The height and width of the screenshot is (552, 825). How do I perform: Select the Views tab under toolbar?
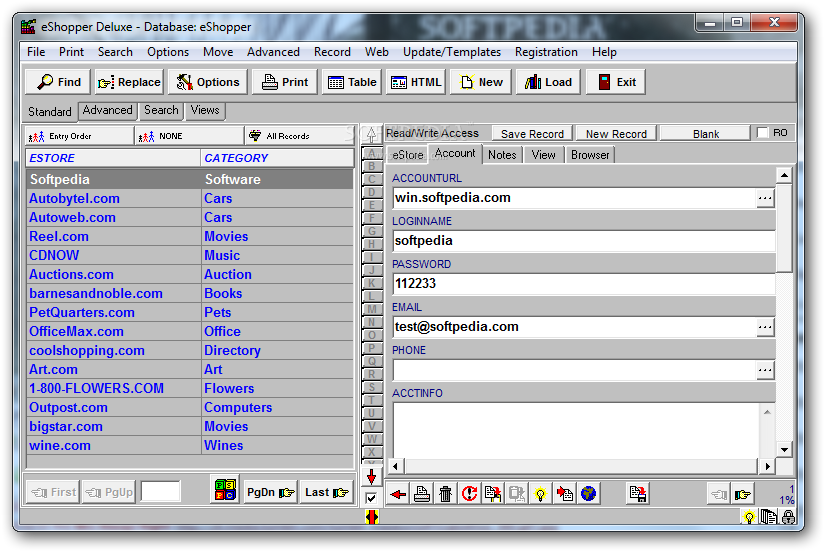click(x=205, y=110)
